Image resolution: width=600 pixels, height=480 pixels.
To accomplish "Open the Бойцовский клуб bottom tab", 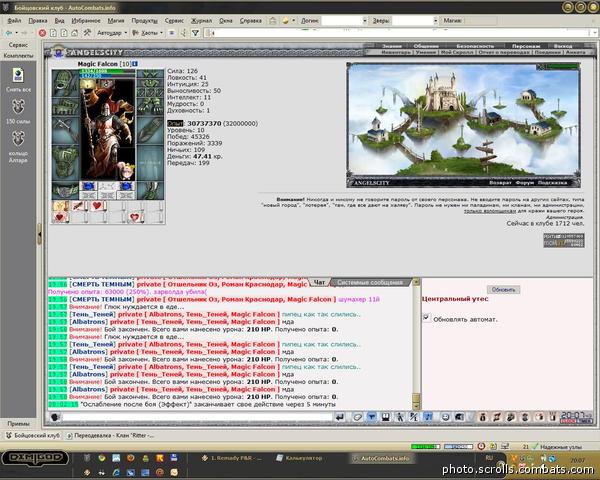I will pyautogui.click(x=33, y=436).
